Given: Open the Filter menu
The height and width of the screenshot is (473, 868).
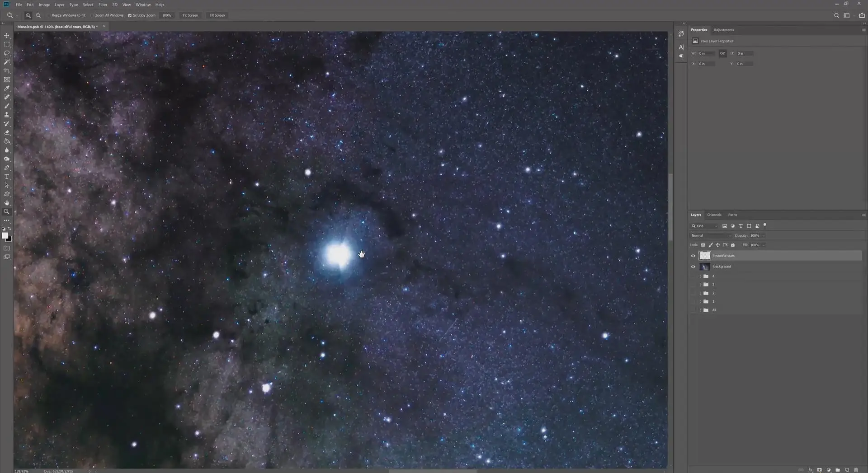Looking at the screenshot, I should (x=103, y=5).
